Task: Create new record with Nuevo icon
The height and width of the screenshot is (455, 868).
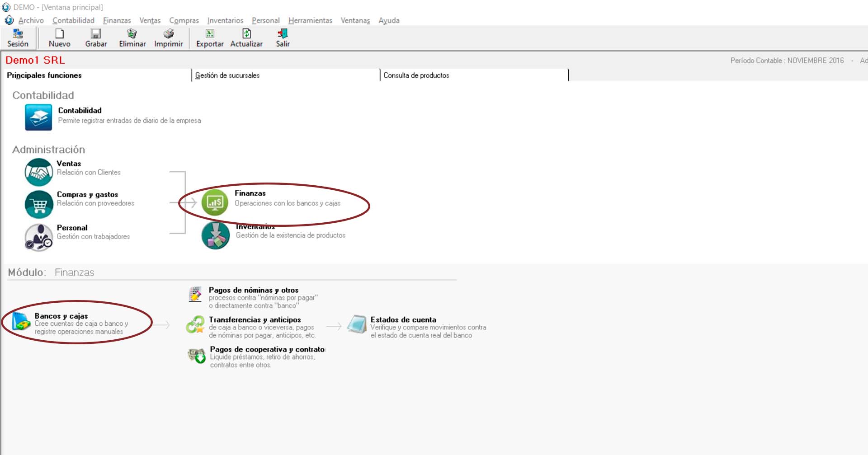Action: coord(59,34)
